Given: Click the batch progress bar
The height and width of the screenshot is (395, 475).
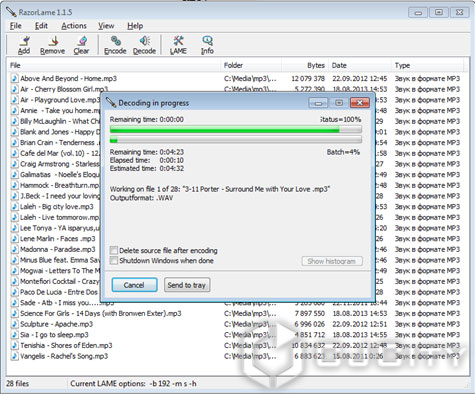Looking at the screenshot, I should click(236, 140).
